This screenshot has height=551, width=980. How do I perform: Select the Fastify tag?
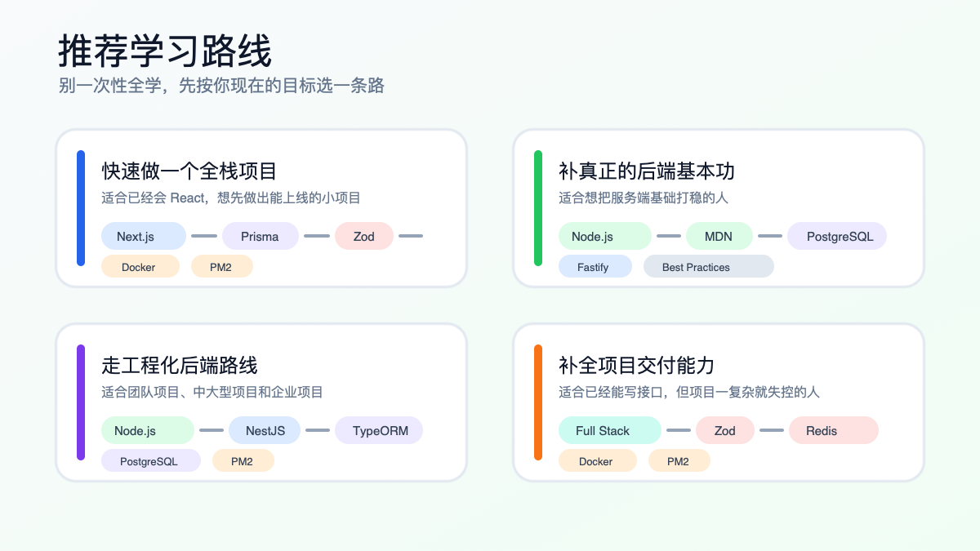pos(595,266)
